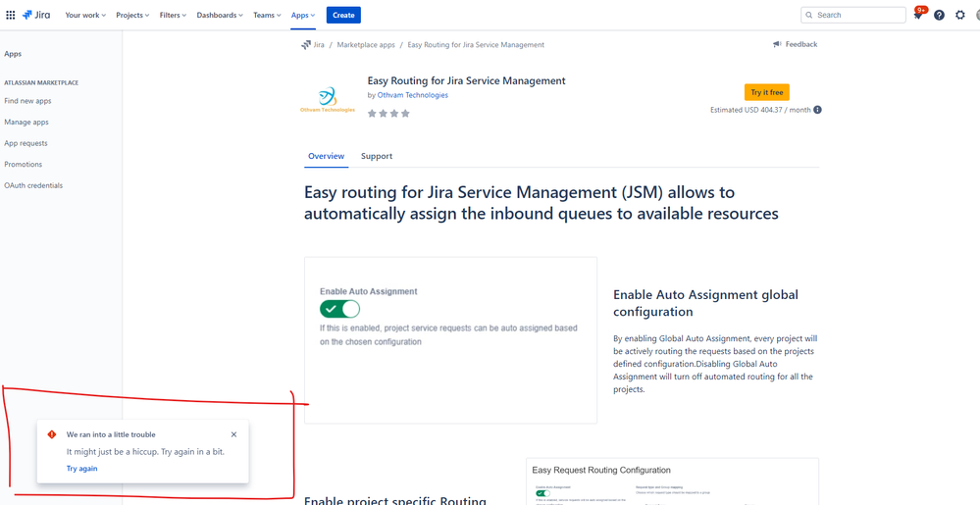Click the Marketplace apps breadcrumb
The width and height of the screenshot is (980, 505).
click(366, 45)
